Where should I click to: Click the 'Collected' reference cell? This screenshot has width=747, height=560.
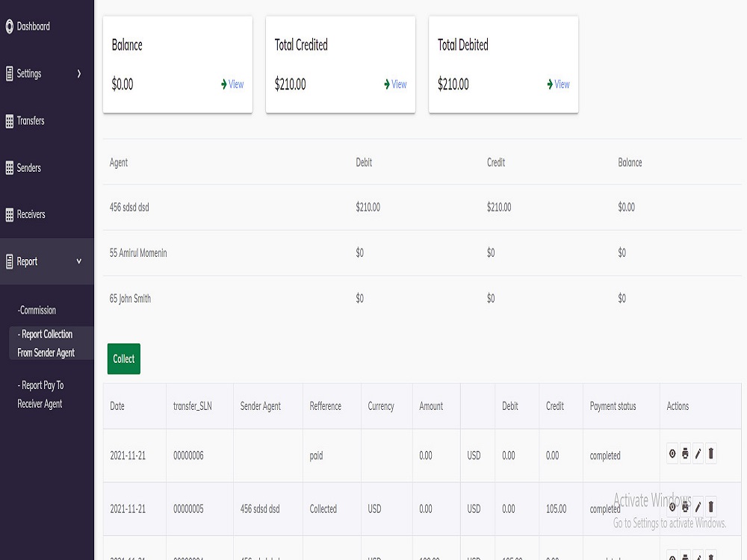(323, 509)
